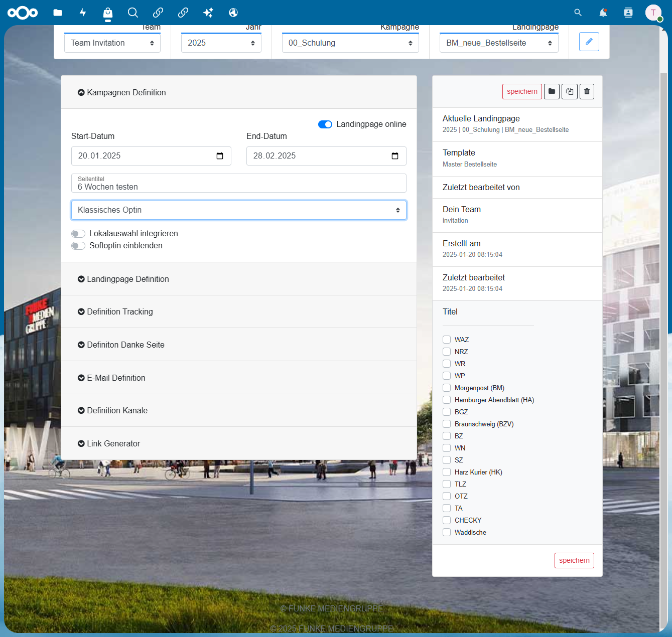Collapse the Kampagnen Definition section

coord(239,92)
